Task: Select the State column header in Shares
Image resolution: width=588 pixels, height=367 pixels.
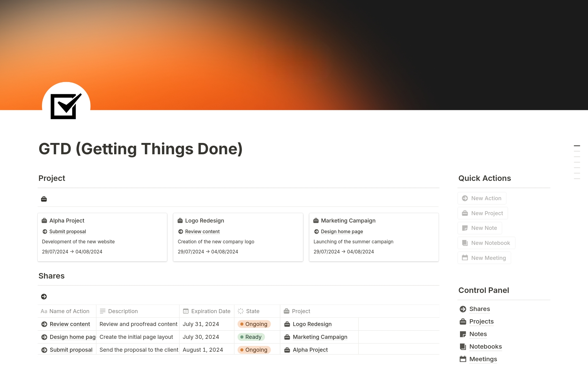Action: (253, 310)
